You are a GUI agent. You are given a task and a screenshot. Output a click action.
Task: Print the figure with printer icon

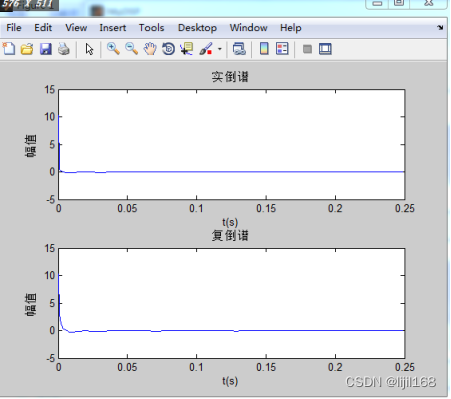tap(64, 49)
